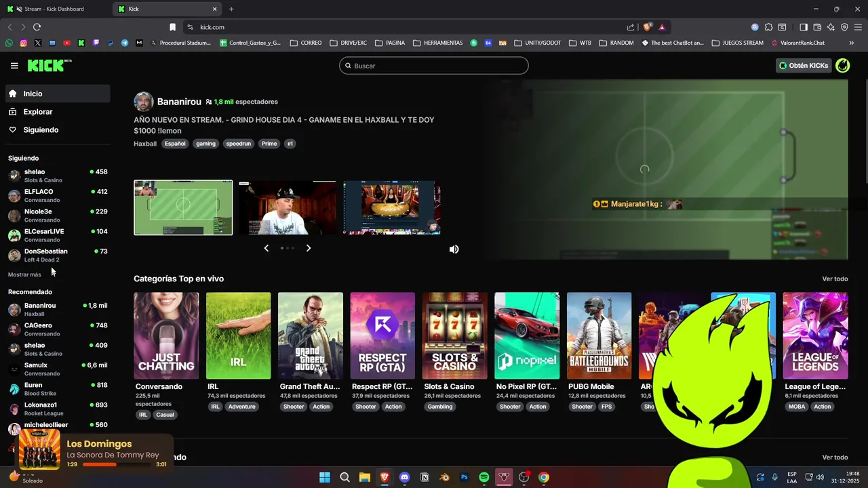Click the Gambling tag under Slots & Casino
The width and height of the screenshot is (868, 488).
(440, 407)
